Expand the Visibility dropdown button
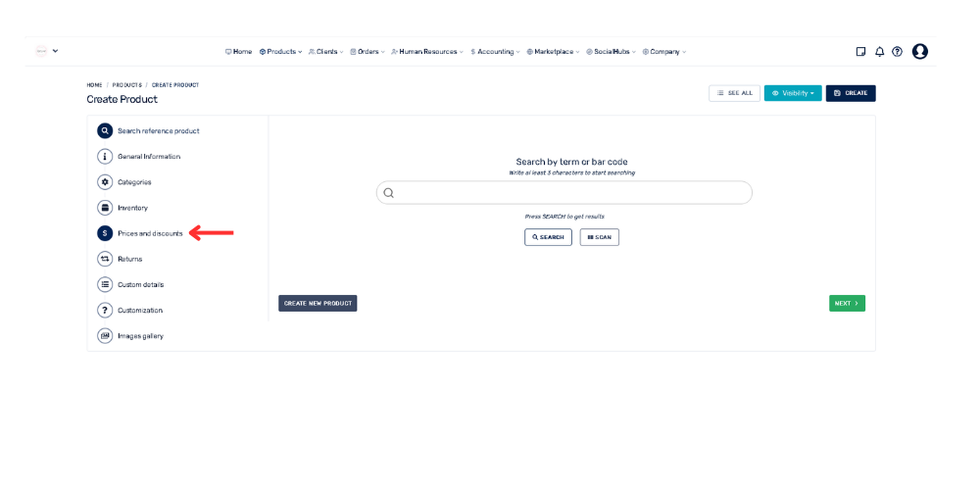 [x=793, y=93]
